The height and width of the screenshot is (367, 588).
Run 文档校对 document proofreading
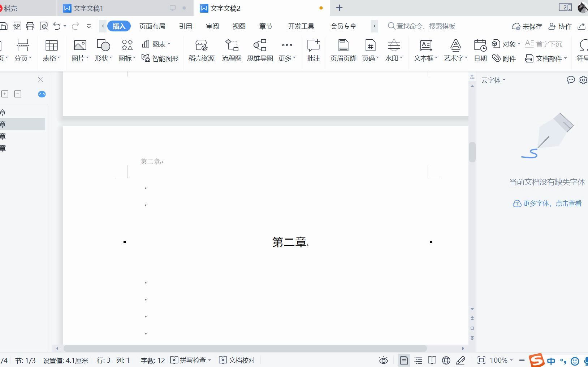point(237,360)
